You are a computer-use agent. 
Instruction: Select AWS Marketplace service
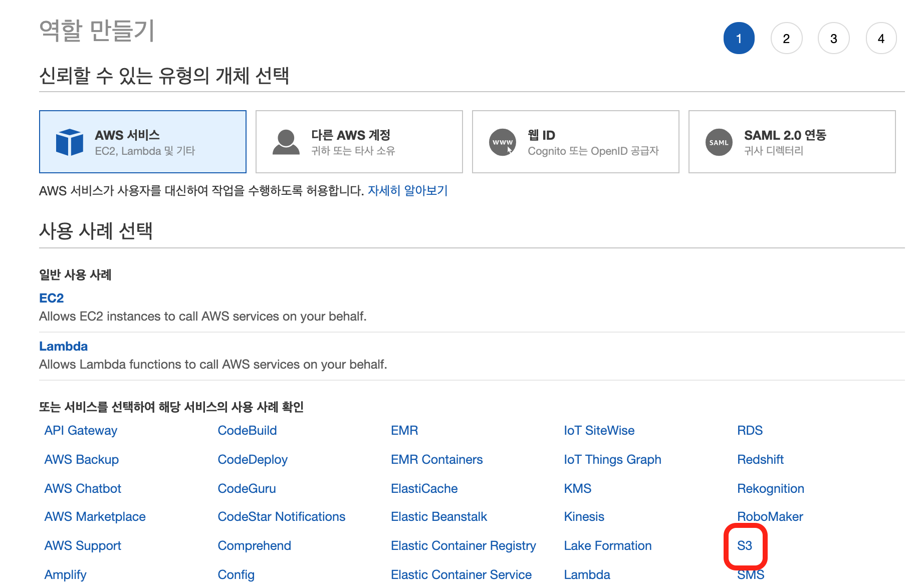(95, 516)
